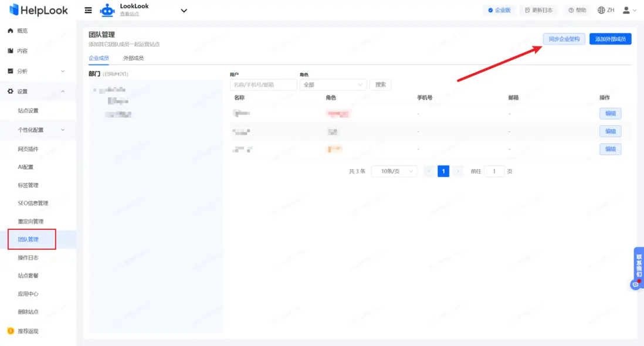Collapse the top department tree node

pos(95,90)
